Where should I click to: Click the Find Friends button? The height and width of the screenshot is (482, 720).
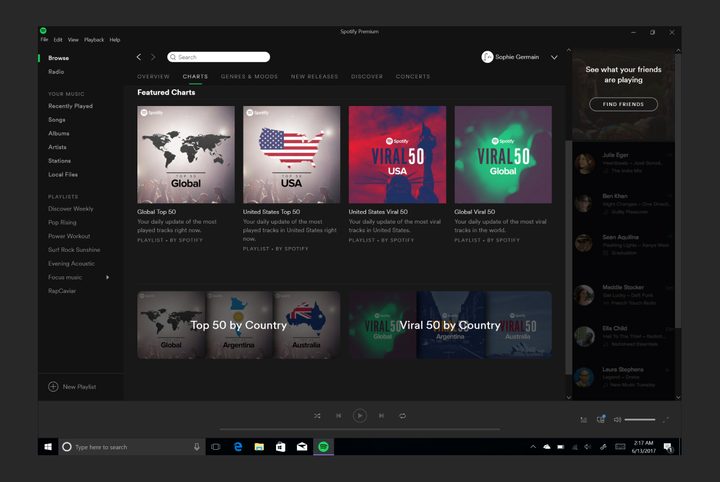623,104
